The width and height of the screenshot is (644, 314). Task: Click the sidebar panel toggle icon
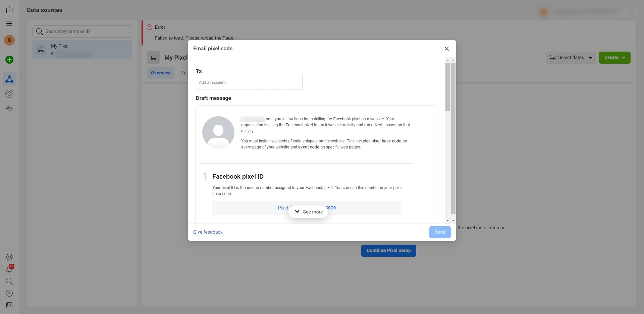click(x=9, y=305)
